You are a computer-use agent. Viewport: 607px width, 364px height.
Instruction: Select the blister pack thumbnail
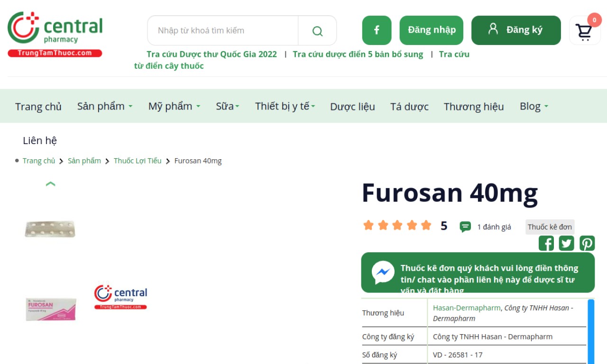point(50,229)
